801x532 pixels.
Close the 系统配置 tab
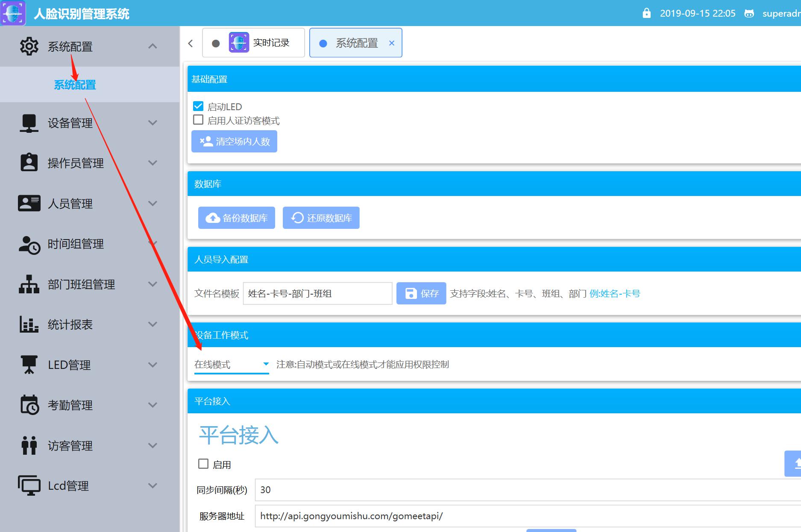391,43
